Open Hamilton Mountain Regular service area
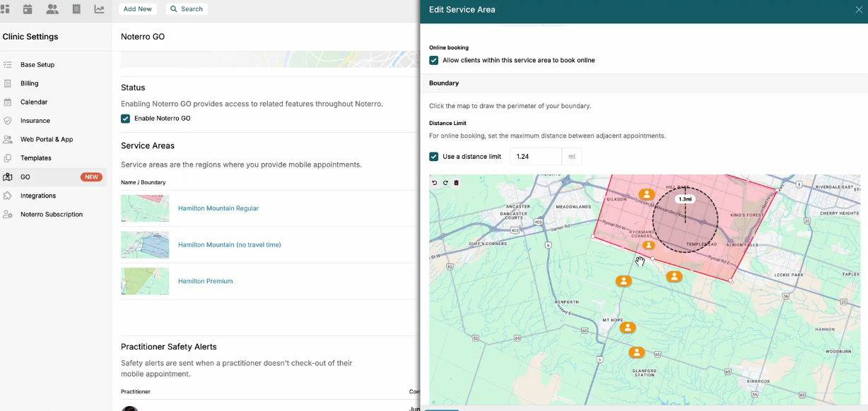This screenshot has height=411, width=868. pos(218,208)
